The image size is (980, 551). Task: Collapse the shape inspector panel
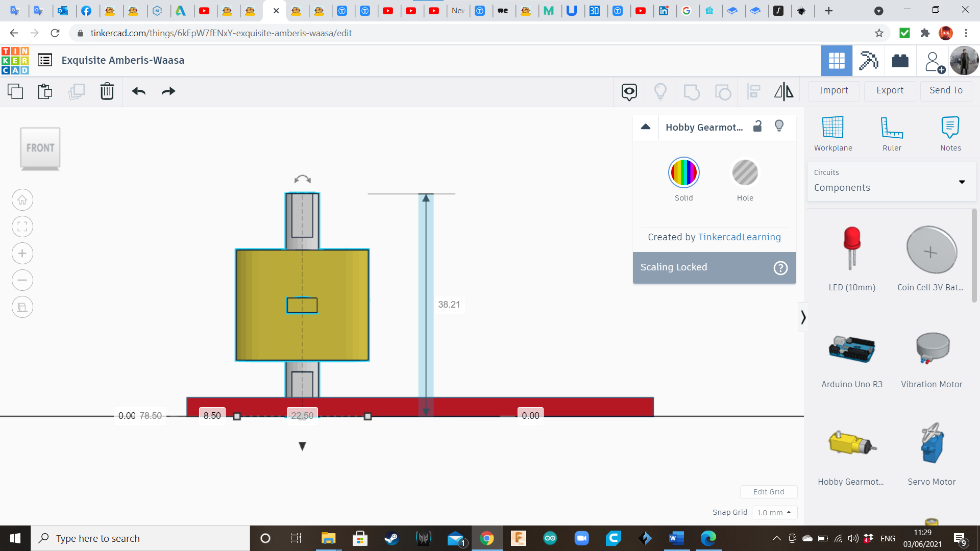645,127
